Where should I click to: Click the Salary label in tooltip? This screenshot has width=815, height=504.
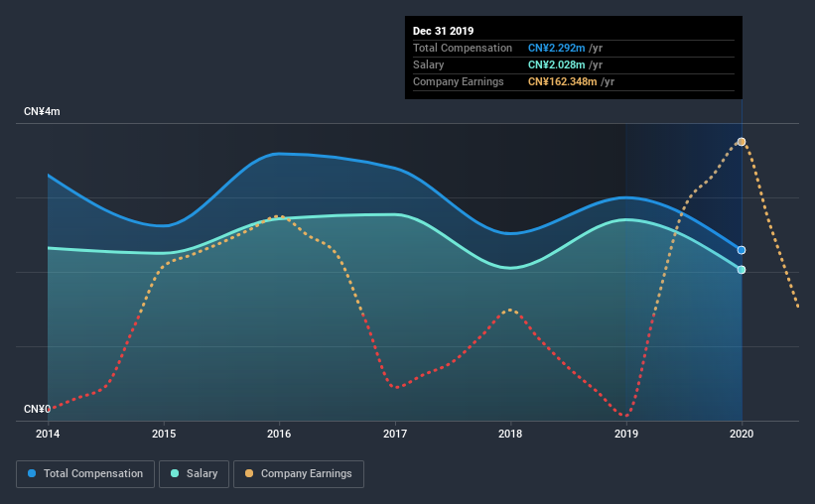pos(428,64)
